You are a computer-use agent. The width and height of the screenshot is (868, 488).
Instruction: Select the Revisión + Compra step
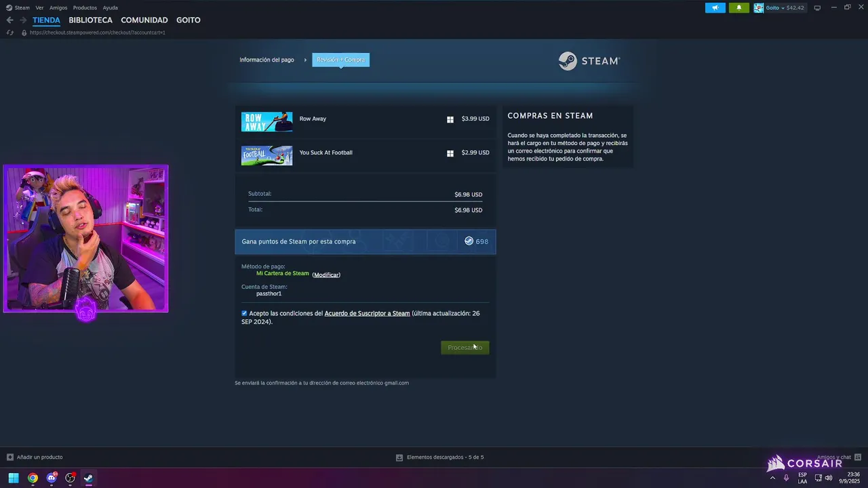(x=340, y=60)
